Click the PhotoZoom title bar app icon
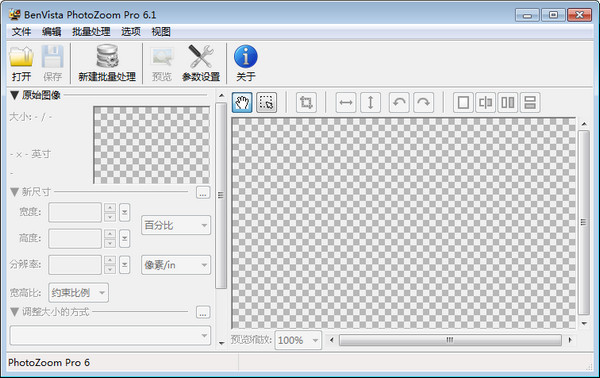The image size is (600, 378). pyautogui.click(x=15, y=15)
